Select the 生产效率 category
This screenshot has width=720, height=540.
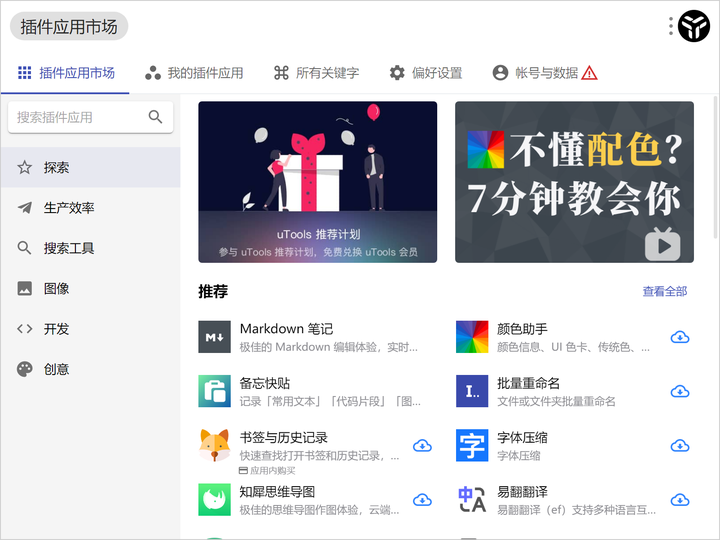click(90, 208)
